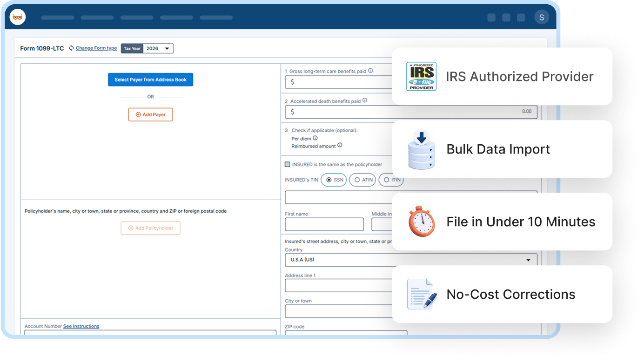
Task: Click the File in Under 10 Minutes text
Action: [521, 222]
